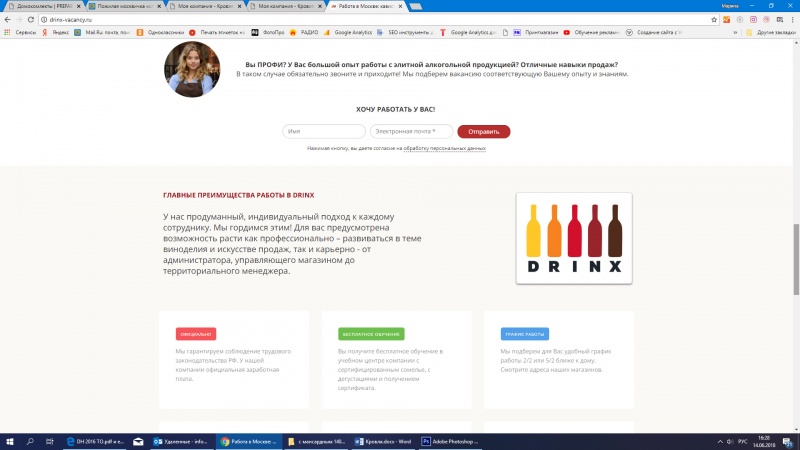Open the Edge PDF taskbar window
The height and width of the screenshot is (450, 800).
click(96, 441)
